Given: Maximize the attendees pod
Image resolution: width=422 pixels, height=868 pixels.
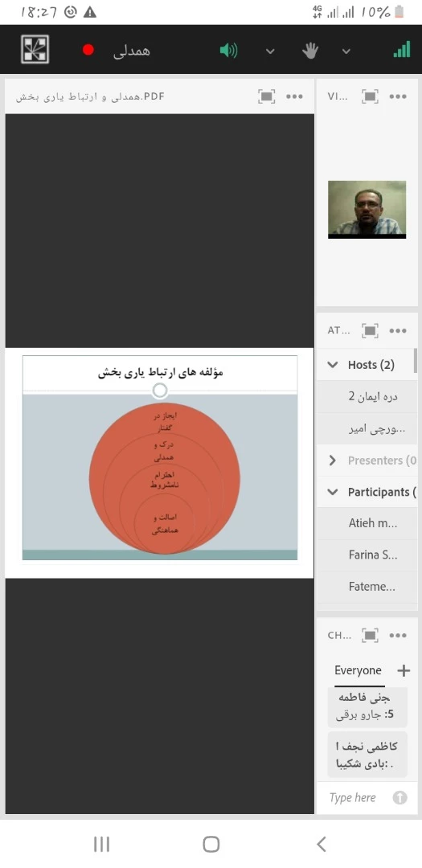Looking at the screenshot, I should tap(370, 330).
